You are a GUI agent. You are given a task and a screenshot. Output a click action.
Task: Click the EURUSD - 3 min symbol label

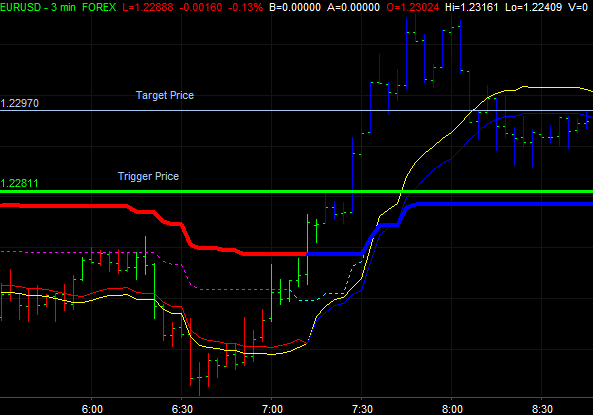(38, 7)
